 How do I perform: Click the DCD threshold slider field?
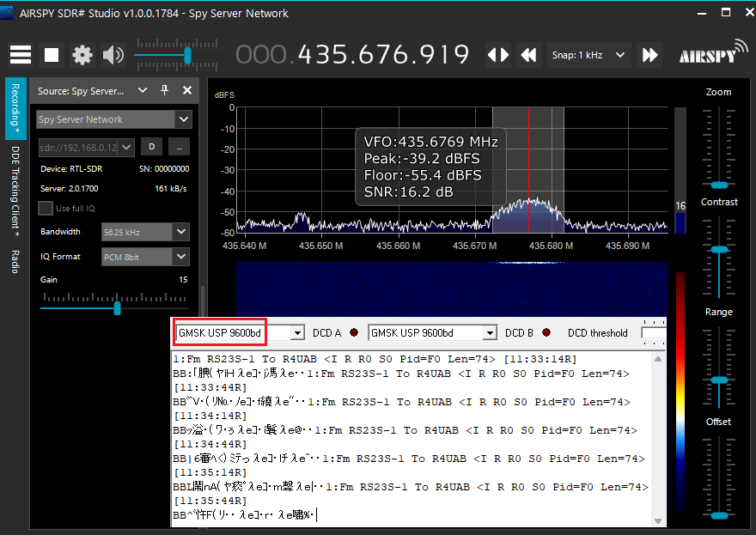(653, 332)
